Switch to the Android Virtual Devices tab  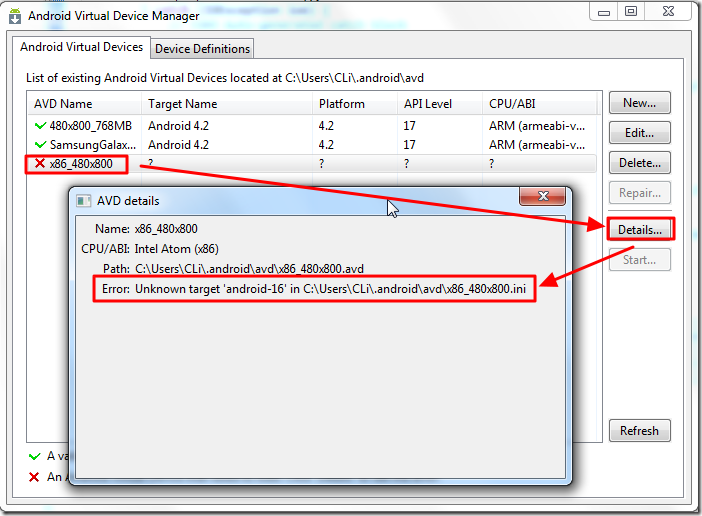tap(81, 47)
